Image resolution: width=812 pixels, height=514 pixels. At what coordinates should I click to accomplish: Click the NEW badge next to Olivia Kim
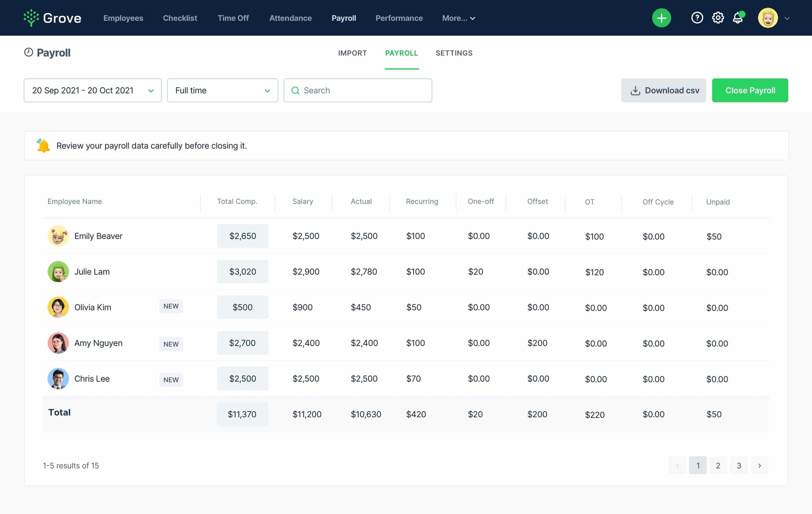171,306
